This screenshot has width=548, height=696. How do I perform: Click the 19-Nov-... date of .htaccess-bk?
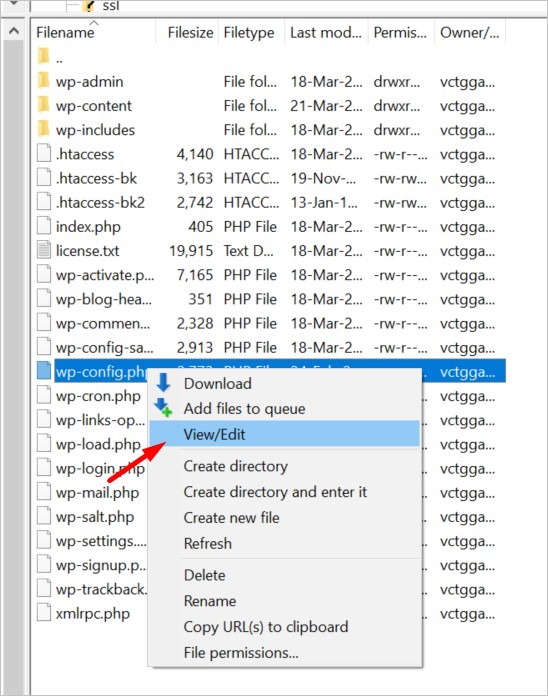[x=323, y=178]
